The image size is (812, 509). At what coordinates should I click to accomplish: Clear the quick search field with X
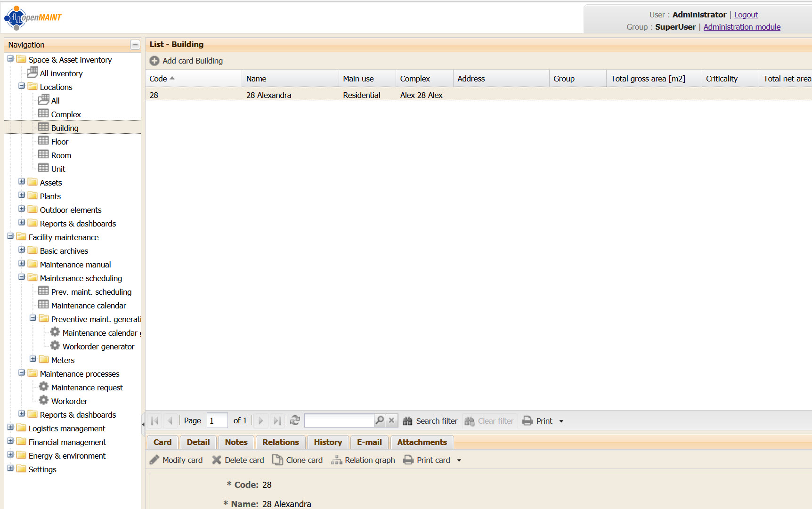(x=391, y=420)
